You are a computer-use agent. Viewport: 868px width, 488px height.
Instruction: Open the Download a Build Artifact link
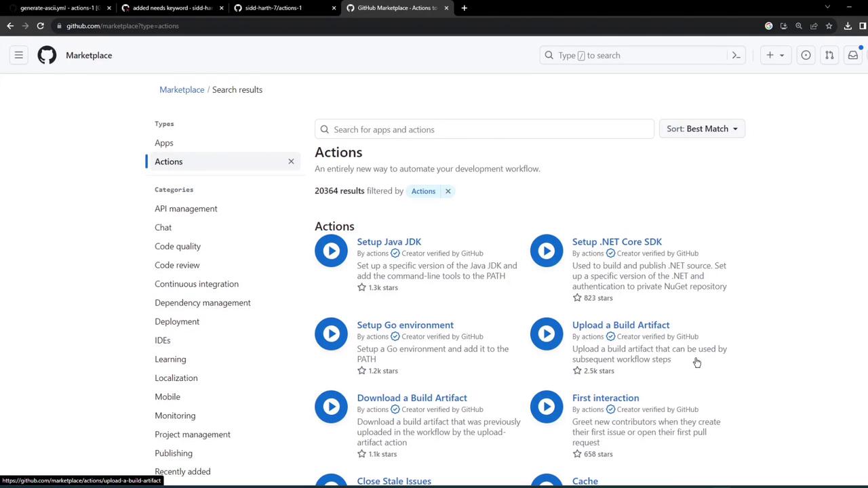(412, 398)
